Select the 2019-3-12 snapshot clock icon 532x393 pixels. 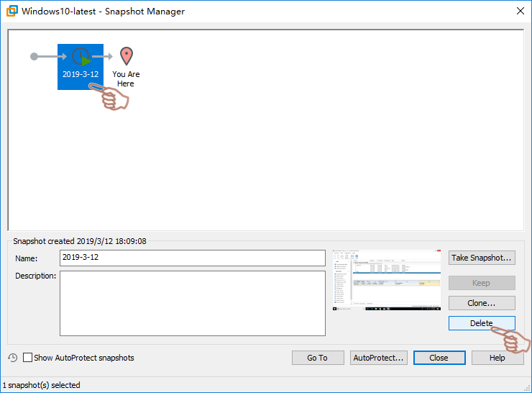pyautogui.click(x=81, y=57)
